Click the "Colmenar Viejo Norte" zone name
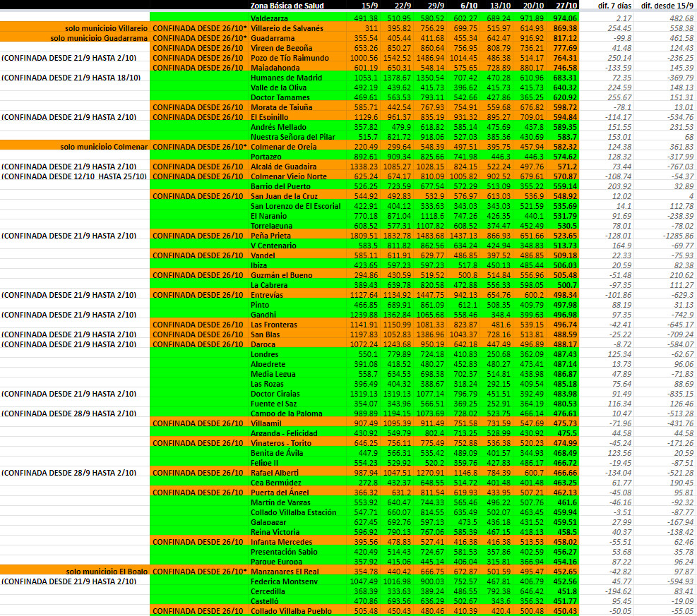 pos(289,176)
